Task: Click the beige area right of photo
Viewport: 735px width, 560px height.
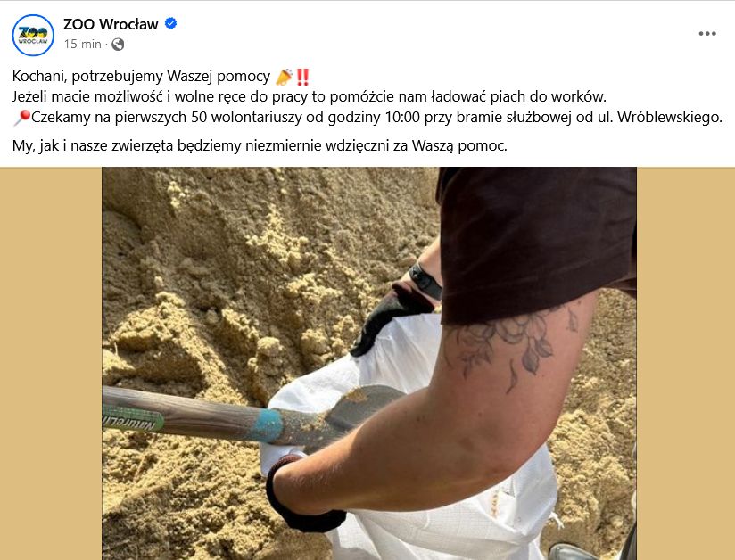Action: point(685,363)
